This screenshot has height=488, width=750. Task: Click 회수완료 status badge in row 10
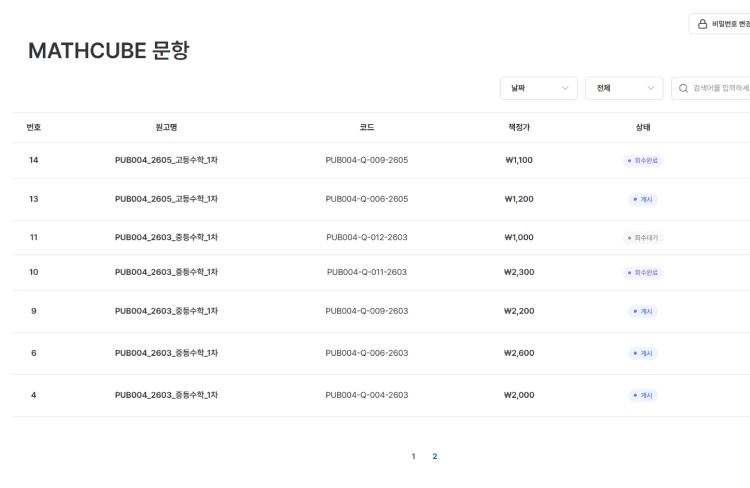click(643, 273)
